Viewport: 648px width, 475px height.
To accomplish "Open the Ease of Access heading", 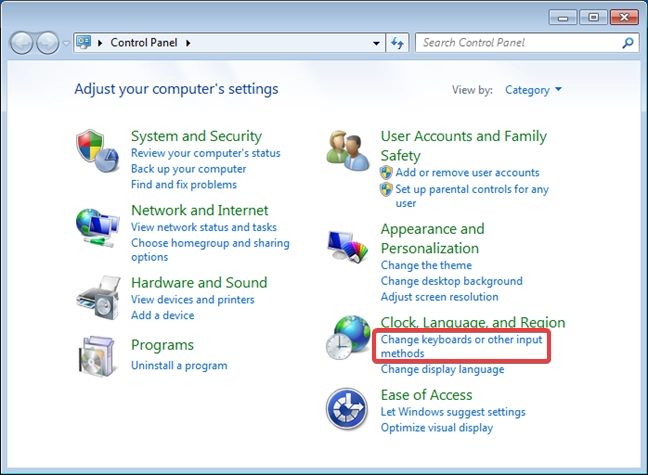I will pyautogui.click(x=426, y=395).
